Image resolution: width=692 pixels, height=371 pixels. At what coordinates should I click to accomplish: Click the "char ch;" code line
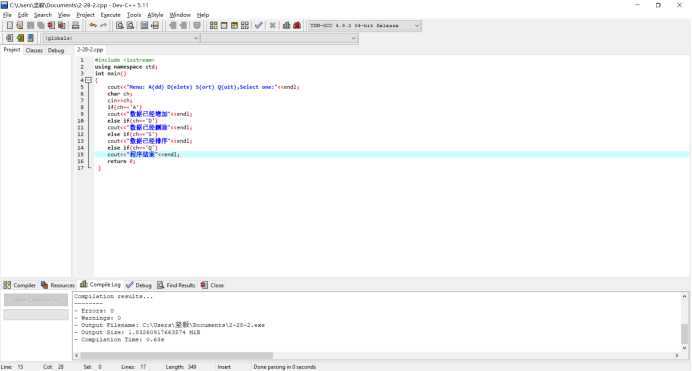[x=120, y=94]
